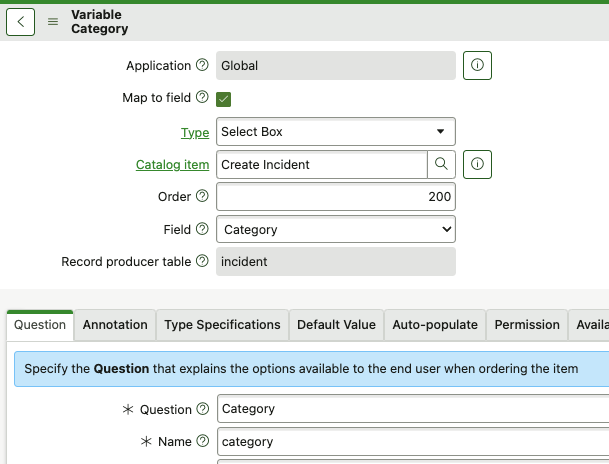Click the info icon beside Application field
This screenshot has height=464, width=609.
click(x=477, y=66)
